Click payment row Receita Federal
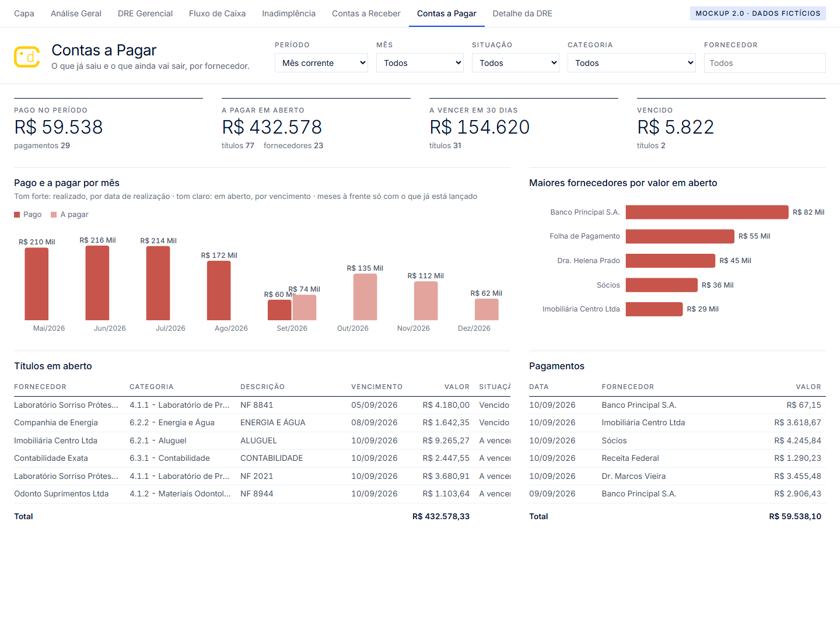 point(677,459)
